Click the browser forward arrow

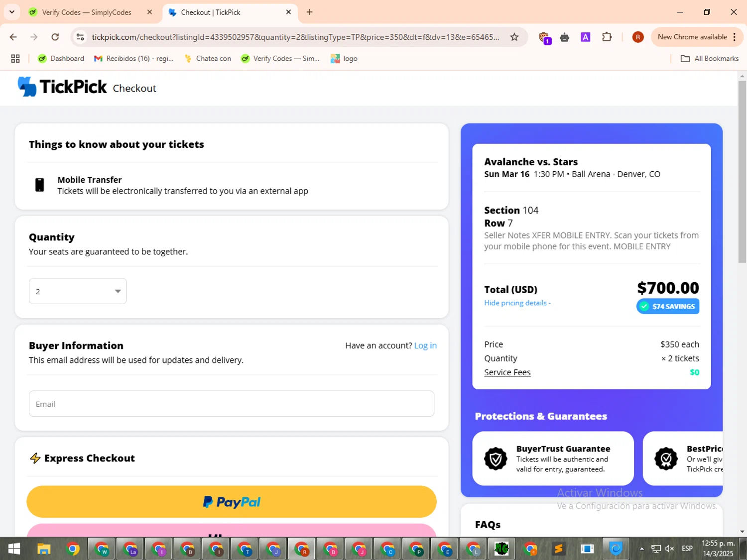point(34,37)
